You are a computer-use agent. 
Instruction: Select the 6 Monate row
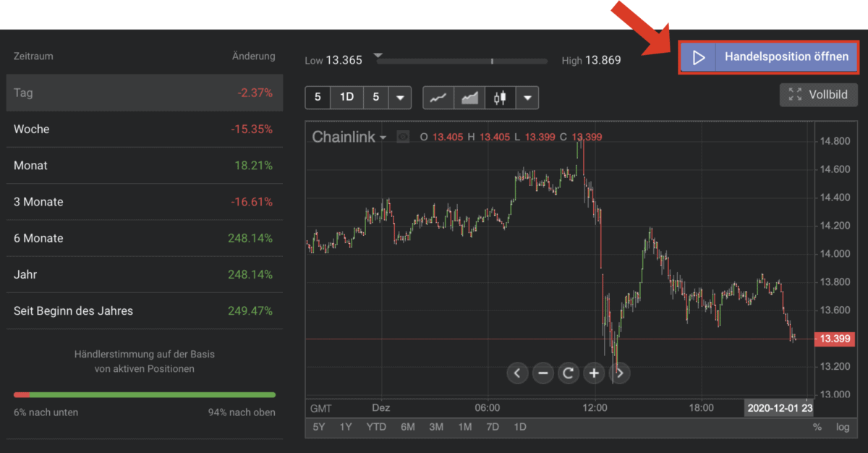pyautogui.click(x=145, y=238)
